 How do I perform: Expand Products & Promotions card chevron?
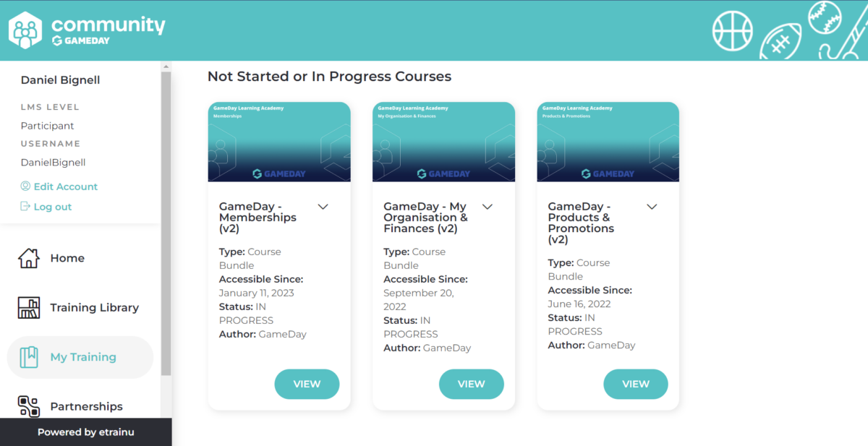pos(652,207)
